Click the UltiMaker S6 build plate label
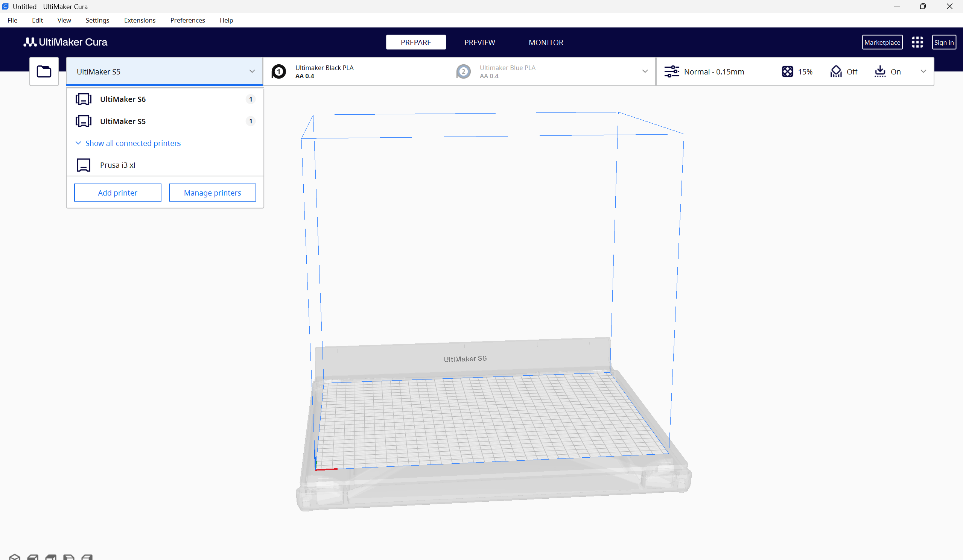 click(465, 359)
